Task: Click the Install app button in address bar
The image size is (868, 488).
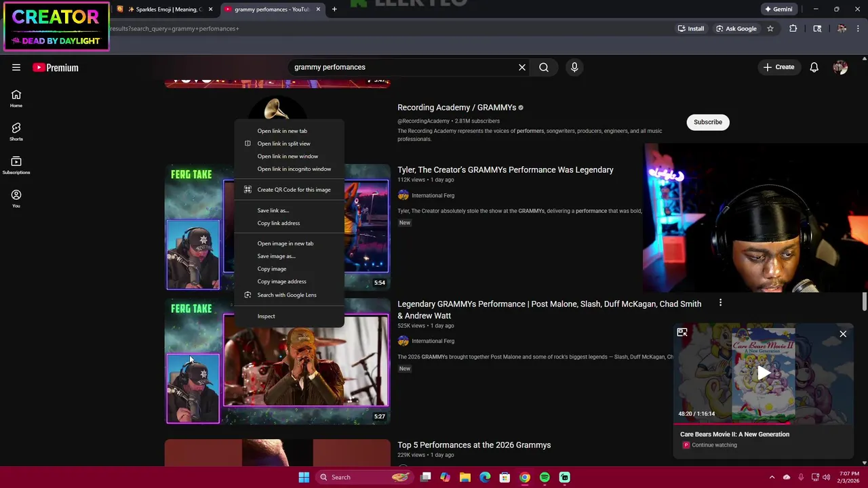Action: point(691,28)
